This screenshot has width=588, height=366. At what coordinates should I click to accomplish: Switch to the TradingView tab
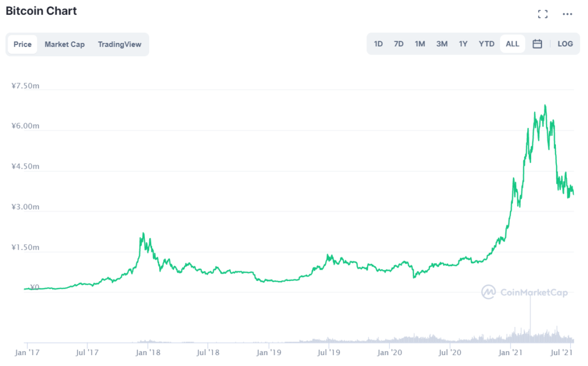tap(119, 44)
